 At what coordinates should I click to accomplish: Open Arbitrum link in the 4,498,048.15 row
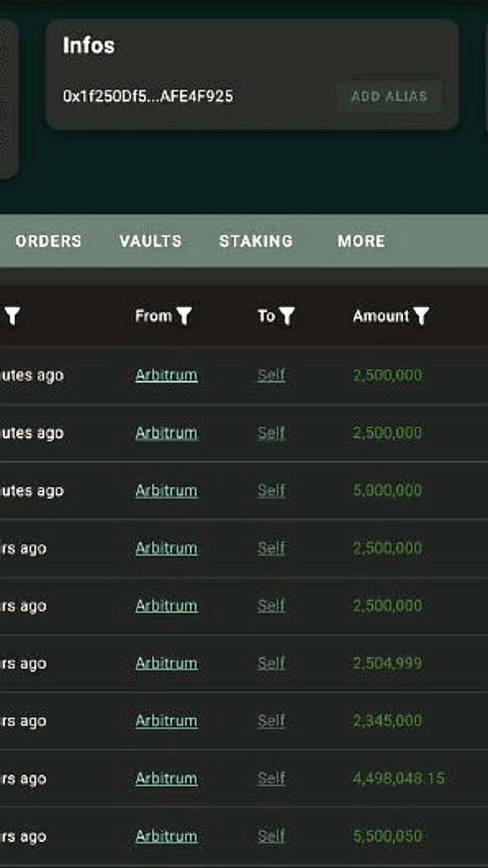pyautogui.click(x=167, y=778)
